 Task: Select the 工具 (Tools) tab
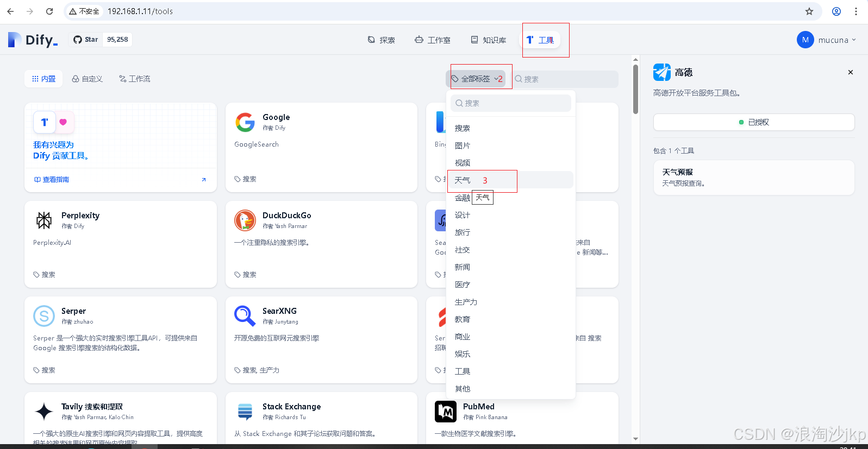tap(540, 40)
